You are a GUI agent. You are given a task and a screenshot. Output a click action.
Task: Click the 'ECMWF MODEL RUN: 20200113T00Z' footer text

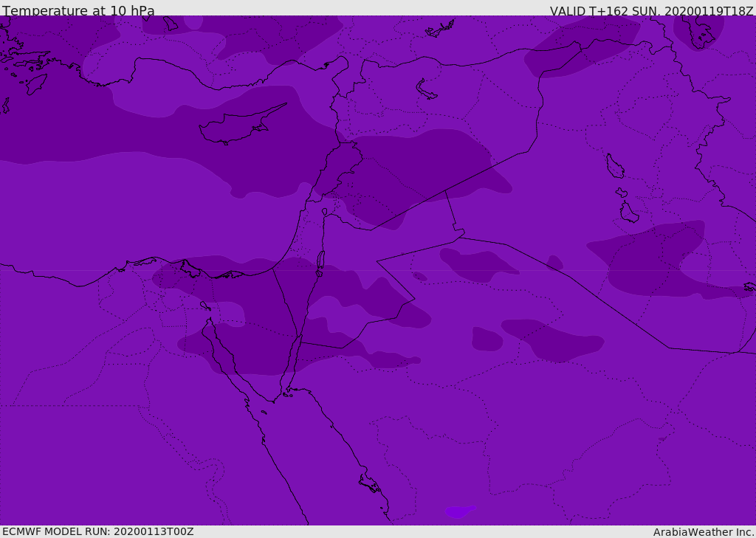click(x=98, y=531)
